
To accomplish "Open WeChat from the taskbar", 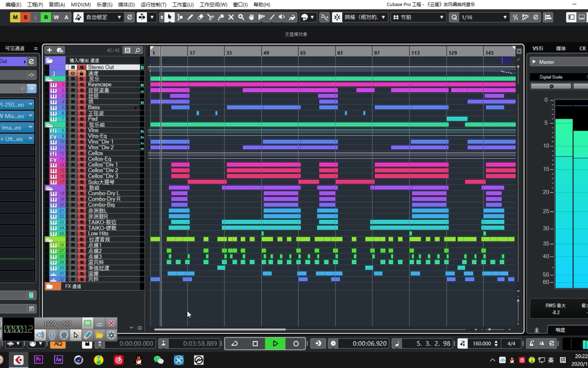I will coord(159,360).
